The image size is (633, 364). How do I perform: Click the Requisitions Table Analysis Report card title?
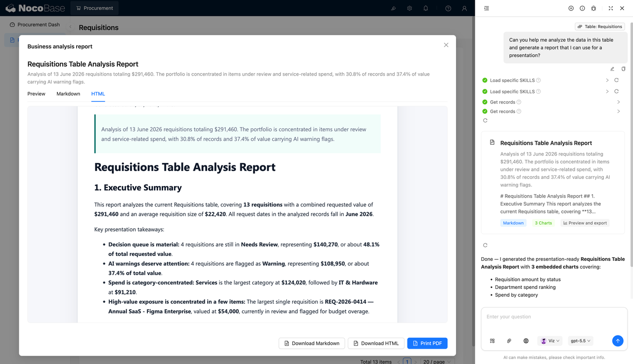(x=546, y=143)
